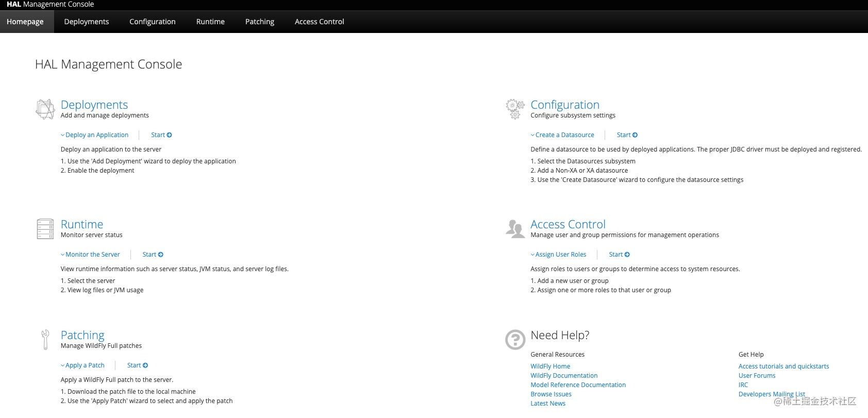Open Model Reference Documentation link
This screenshot has width=868, height=418.
578,385
